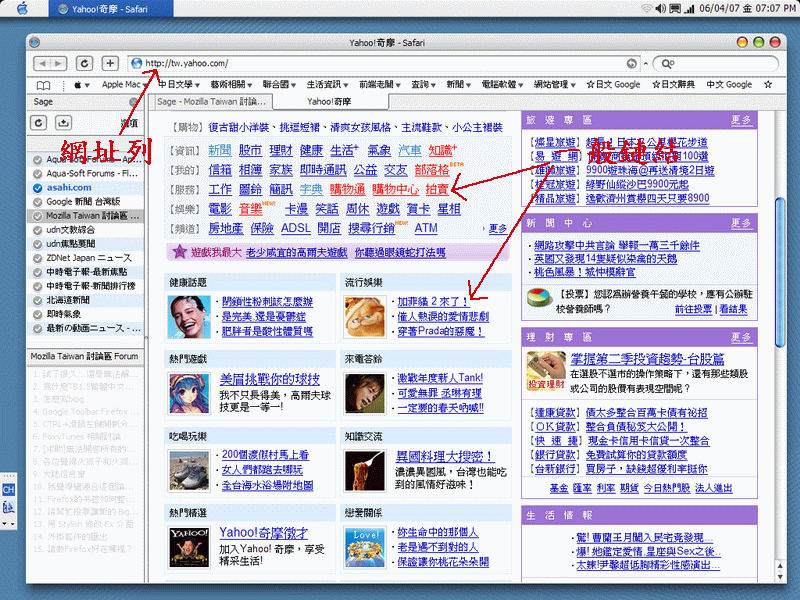Image resolution: width=800 pixels, height=600 pixels.
Task: Click the CH language bar indicator
Action: (x=8, y=490)
